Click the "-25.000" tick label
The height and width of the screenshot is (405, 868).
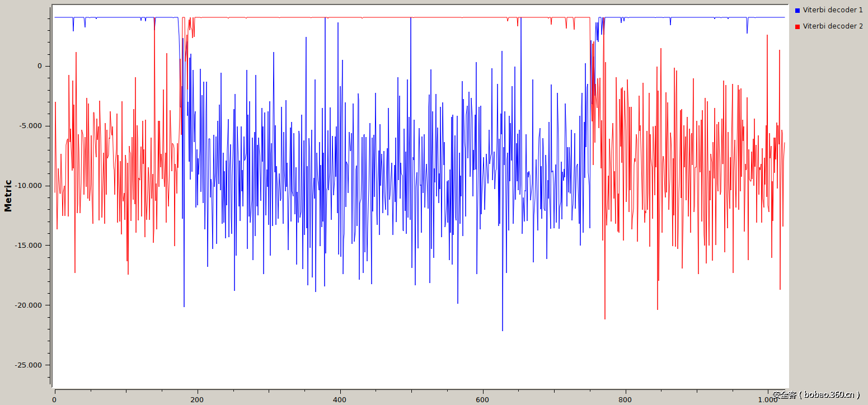click(x=29, y=365)
